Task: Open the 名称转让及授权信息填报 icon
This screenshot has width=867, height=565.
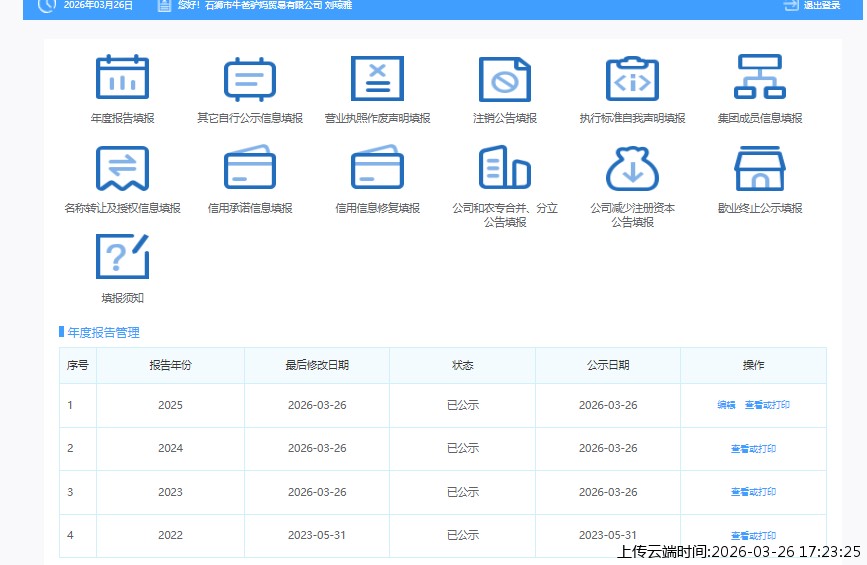Action: pos(122,169)
